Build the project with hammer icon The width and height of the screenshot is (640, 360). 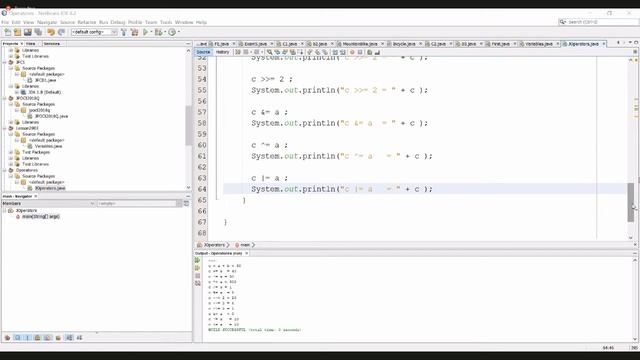pyautogui.click(x=124, y=32)
